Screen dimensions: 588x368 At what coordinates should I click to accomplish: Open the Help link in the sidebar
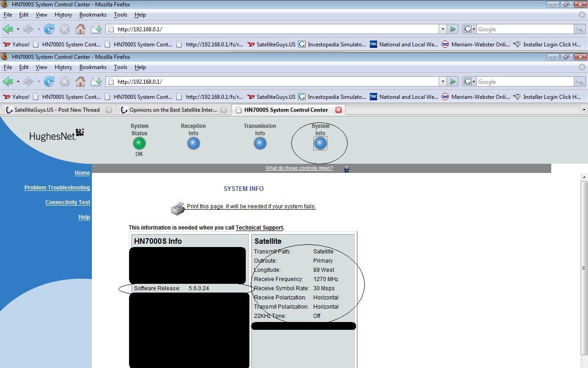84,217
